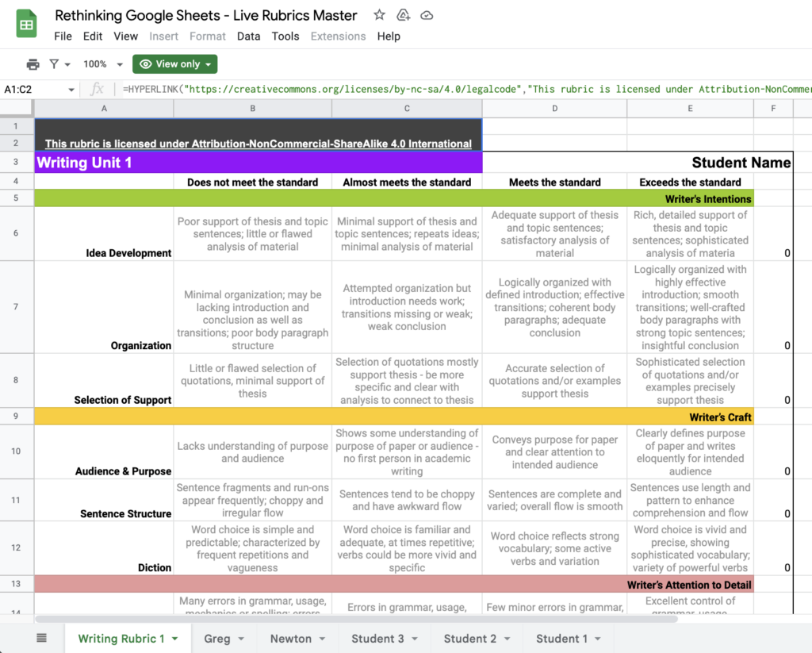The height and width of the screenshot is (653, 812).
Task: Open the Insert menu
Action: pyautogui.click(x=163, y=36)
